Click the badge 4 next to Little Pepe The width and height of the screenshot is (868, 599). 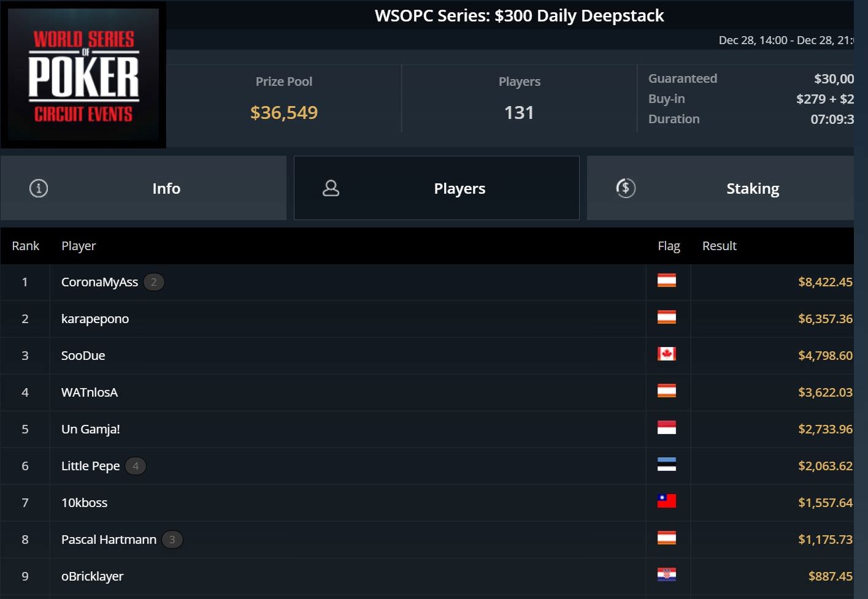(136, 466)
